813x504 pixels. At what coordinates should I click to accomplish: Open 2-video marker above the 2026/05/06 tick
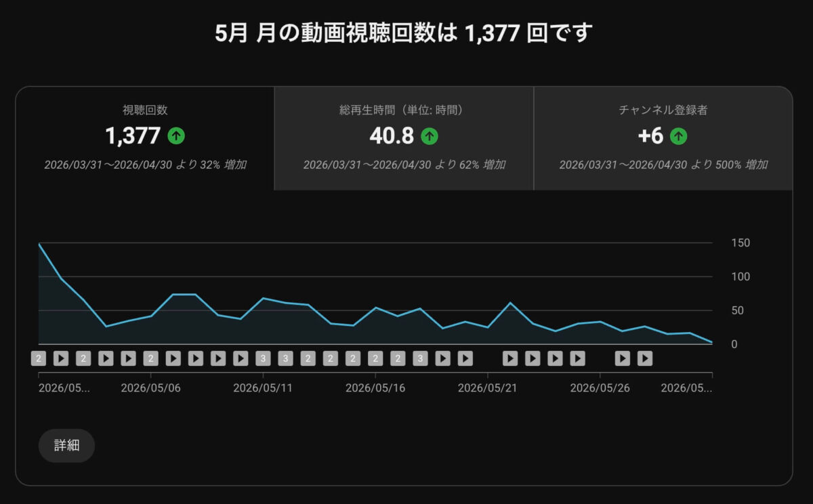click(151, 358)
